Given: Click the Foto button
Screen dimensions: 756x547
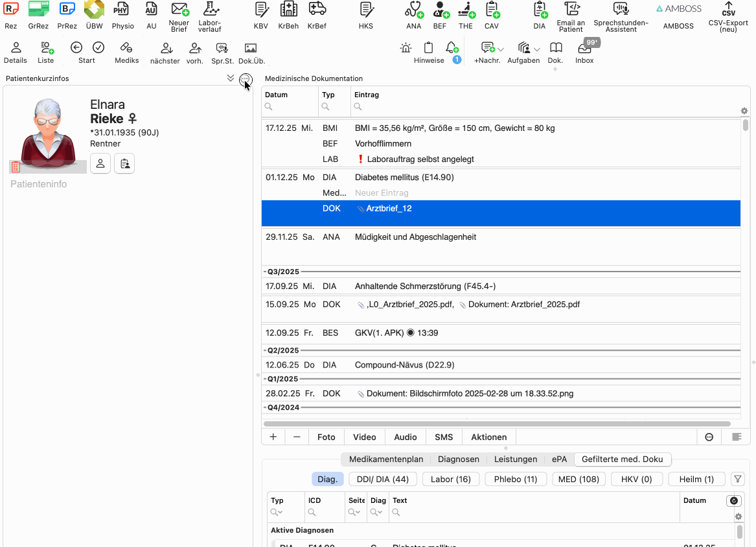Looking at the screenshot, I should [x=326, y=437].
